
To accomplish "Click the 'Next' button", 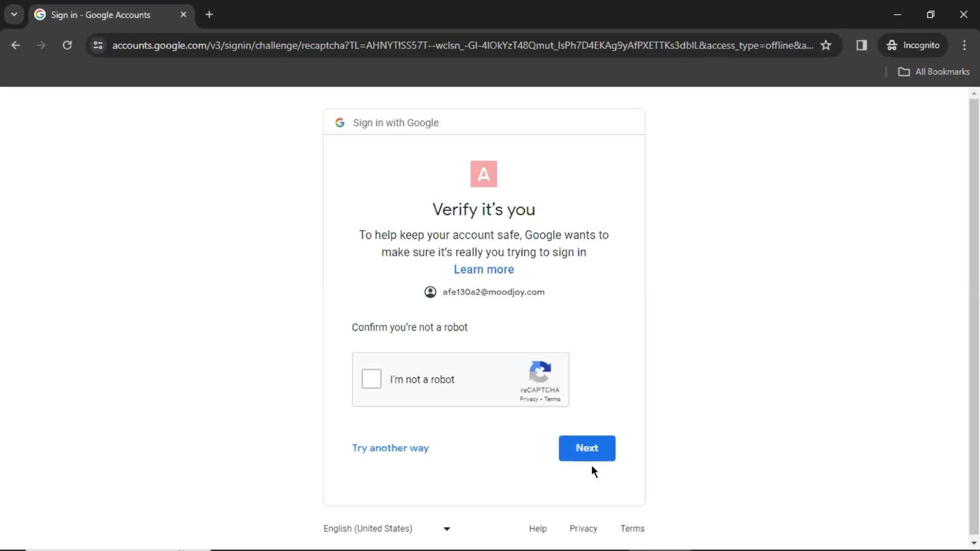I will pyautogui.click(x=587, y=447).
